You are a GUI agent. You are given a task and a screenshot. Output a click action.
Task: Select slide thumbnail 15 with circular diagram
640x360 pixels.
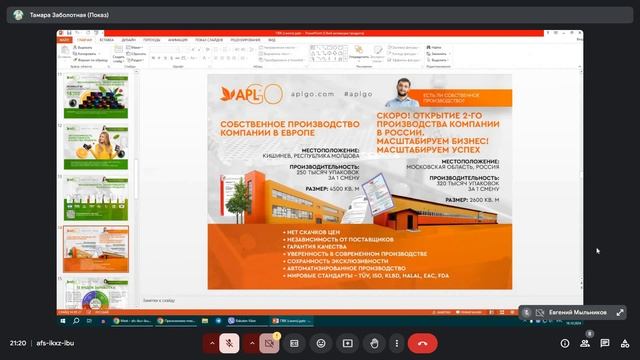point(96,293)
